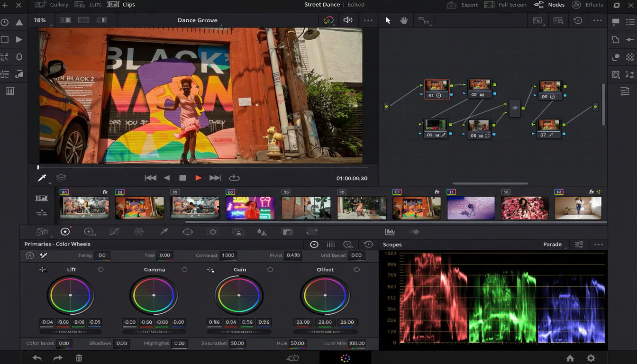The height and width of the screenshot is (364, 637).
Task: Open the Tracker palette
Action: click(212, 232)
